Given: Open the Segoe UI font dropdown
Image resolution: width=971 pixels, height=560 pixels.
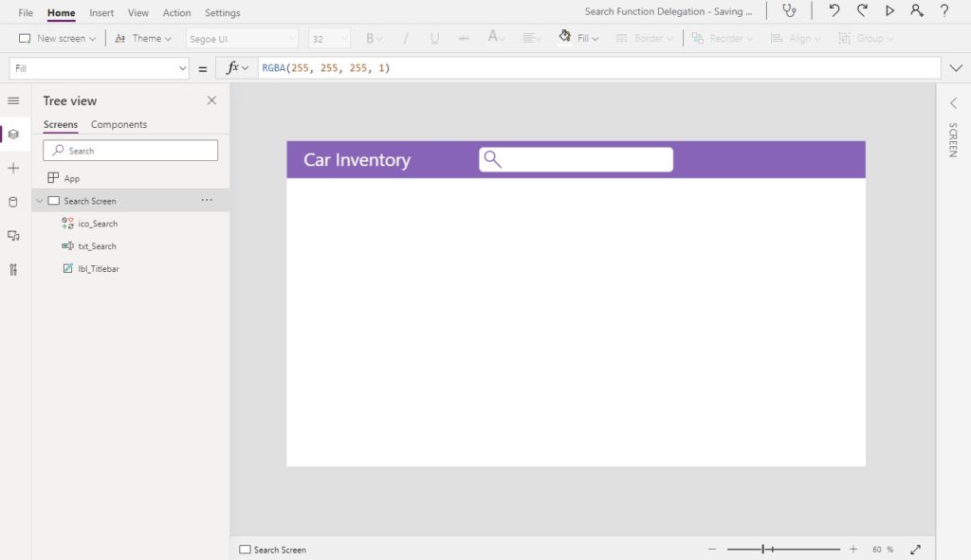Looking at the screenshot, I should 242,38.
